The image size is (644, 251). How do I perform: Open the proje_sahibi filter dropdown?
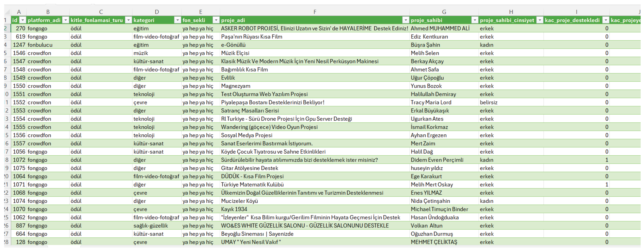click(475, 20)
